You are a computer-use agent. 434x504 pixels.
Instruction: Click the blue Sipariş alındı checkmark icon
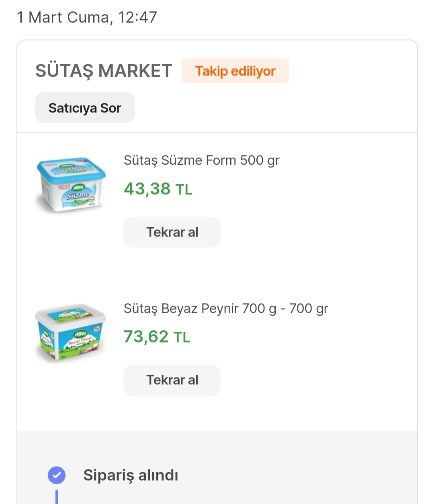pyautogui.click(x=57, y=475)
